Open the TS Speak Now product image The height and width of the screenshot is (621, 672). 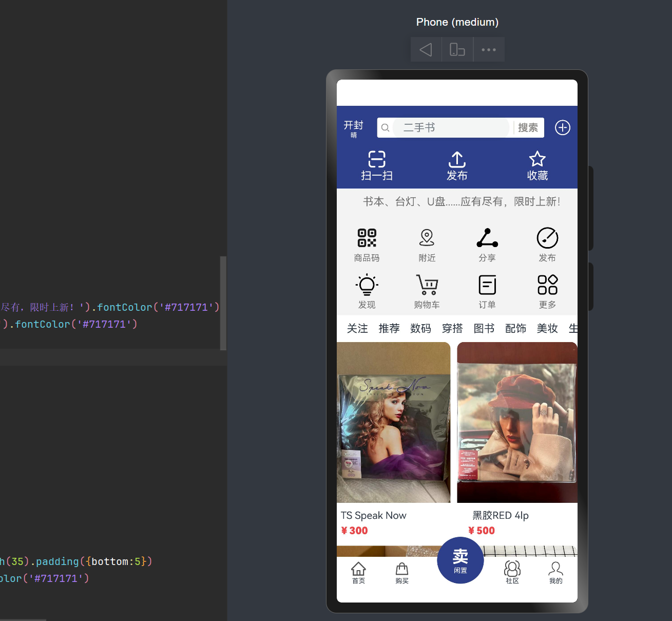pyautogui.click(x=393, y=422)
